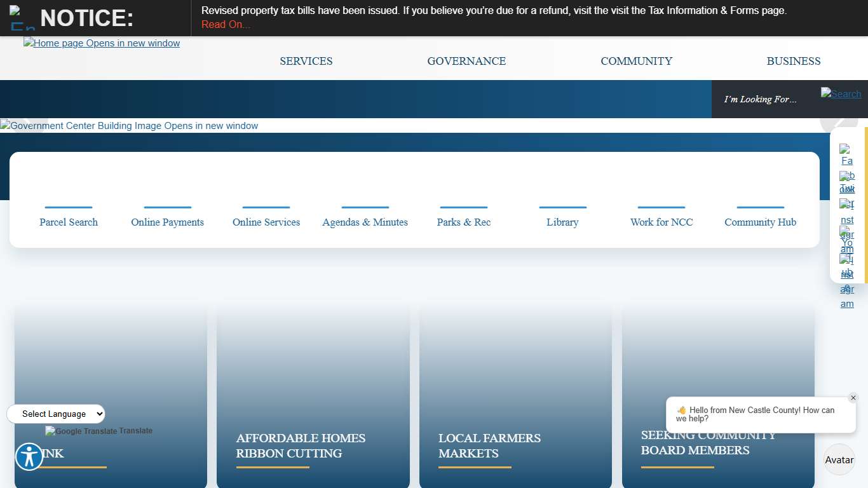868x488 pixels.
Task: Open the BUSINESS menu
Action: click(x=793, y=61)
